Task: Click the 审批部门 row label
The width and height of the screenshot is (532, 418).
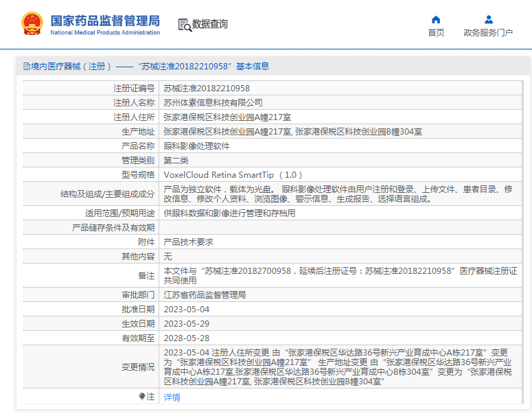Action: (x=139, y=295)
